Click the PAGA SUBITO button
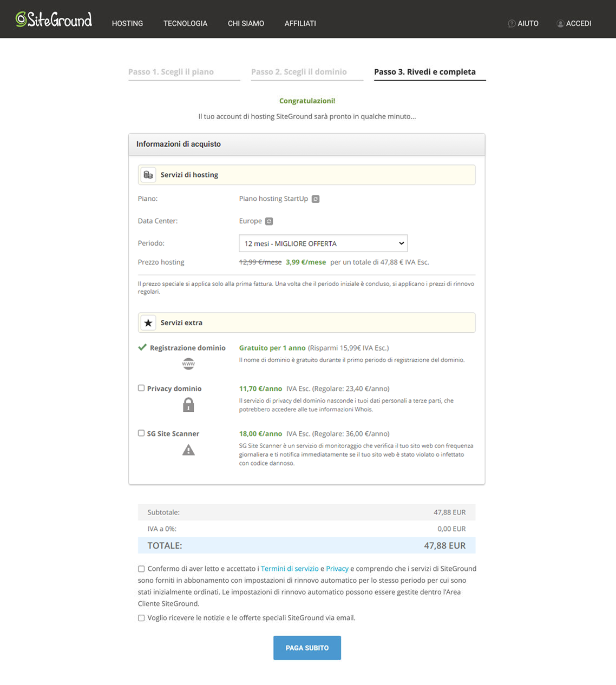Image resolution: width=616 pixels, height=685 pixels. click(307, 648)
